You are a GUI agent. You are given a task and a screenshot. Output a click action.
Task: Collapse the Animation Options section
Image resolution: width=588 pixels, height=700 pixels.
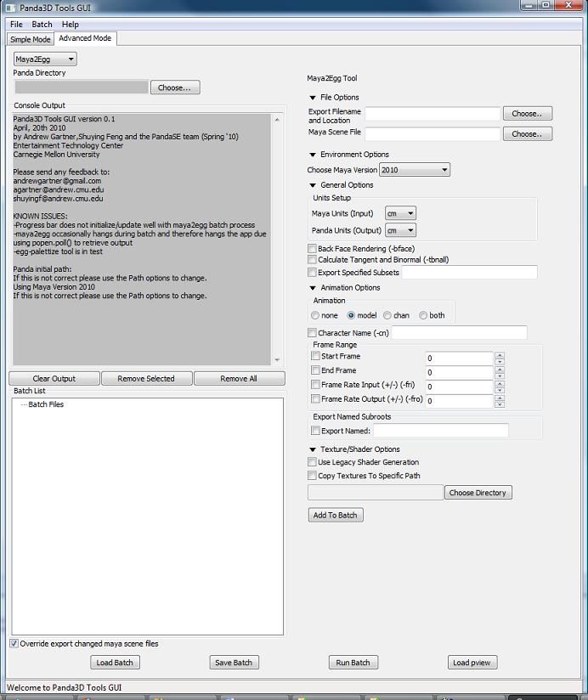coord(313,288)
